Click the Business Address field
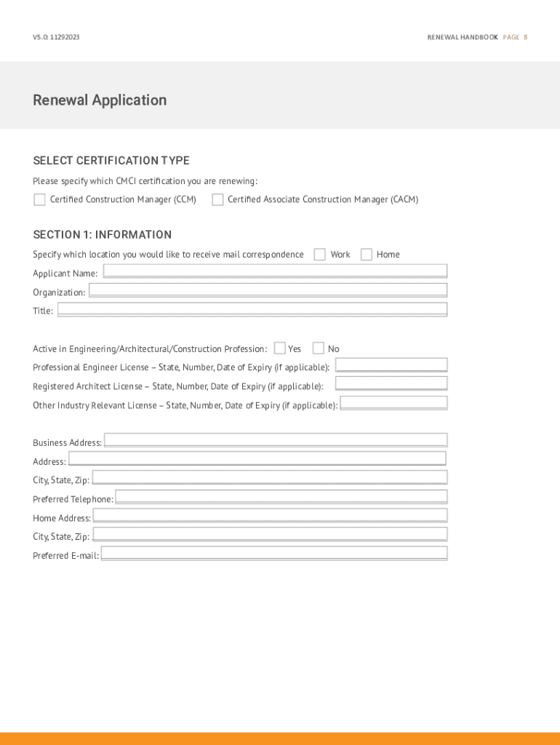Viewport: 560px width, 745px height. (276, 440)
